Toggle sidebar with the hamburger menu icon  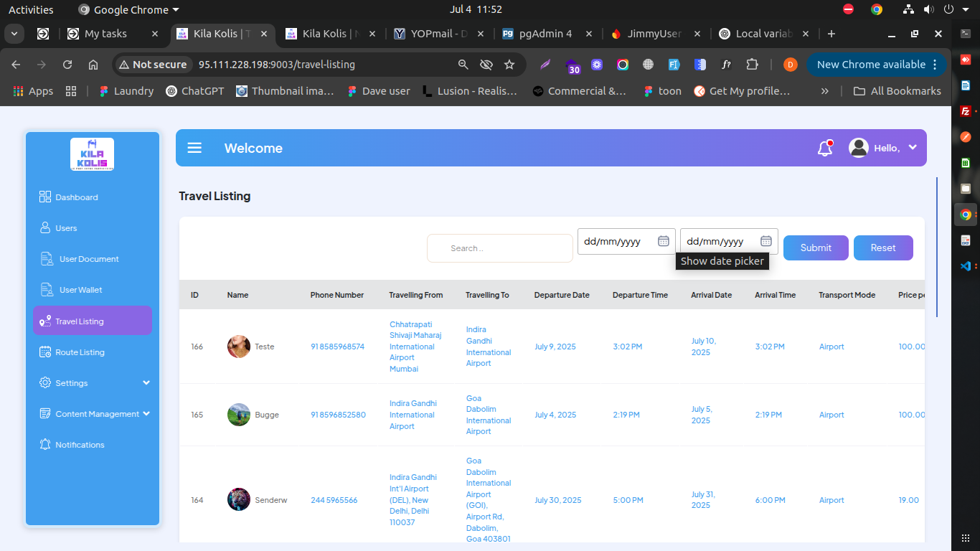click(194, 148)
